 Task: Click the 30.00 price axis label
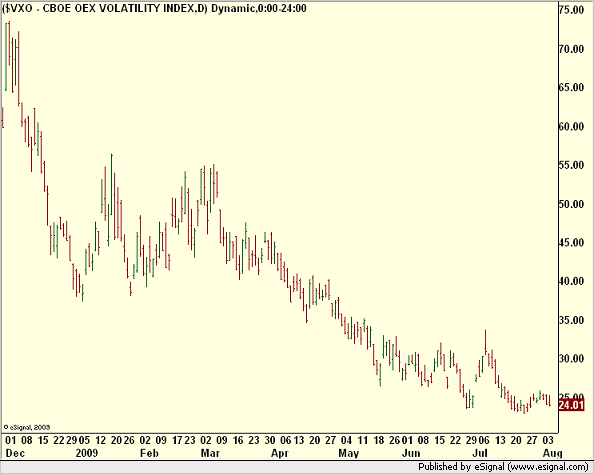pos(571,358)
